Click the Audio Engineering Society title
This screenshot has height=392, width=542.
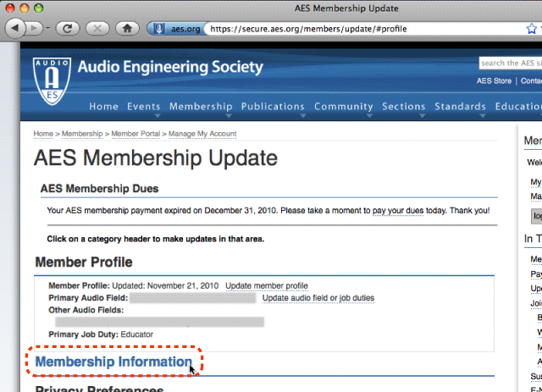tap(170, 67)
